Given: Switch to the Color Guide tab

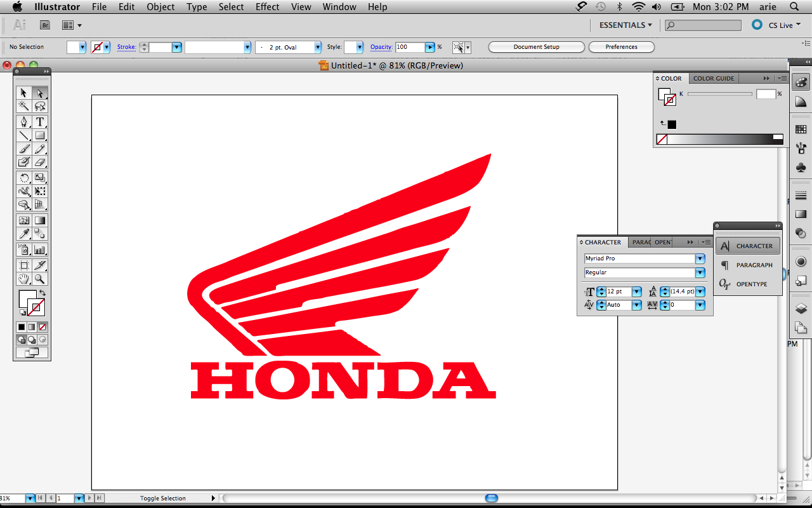Looking at the screenshot, I should 713,78.
